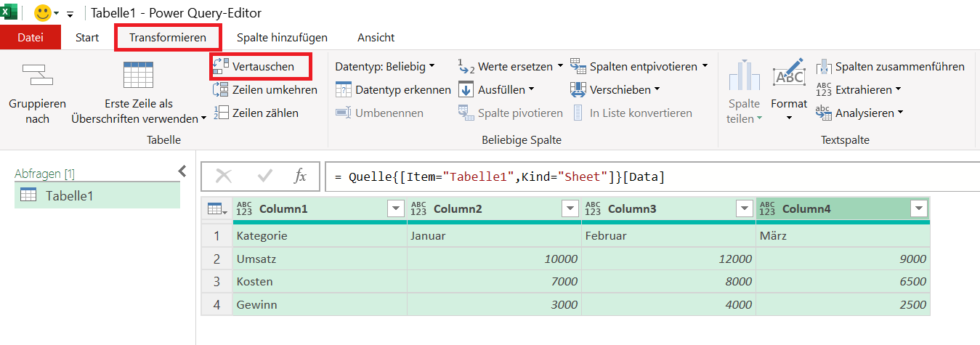Click In Liste konvertieren
Screen dimensions: 980x345
631,113
